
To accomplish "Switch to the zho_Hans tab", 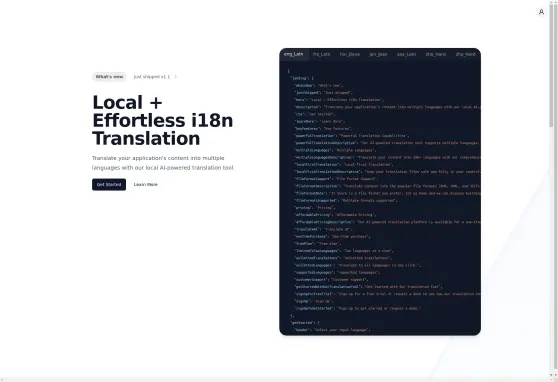I will pos(436,54).
